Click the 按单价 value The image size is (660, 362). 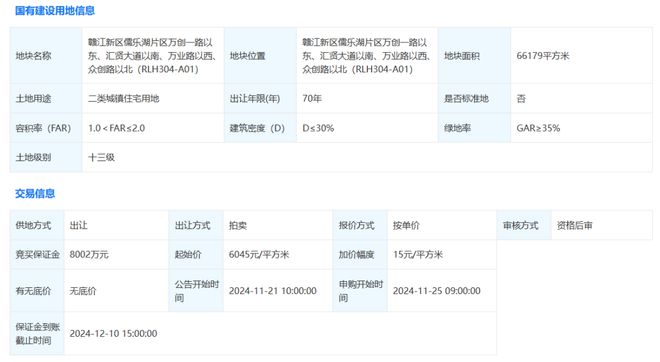[x=406, y=226]
